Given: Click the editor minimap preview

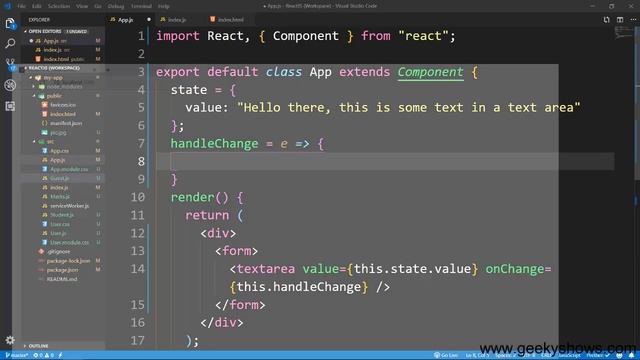Looking at the screenshot, I should tap(623, 33).
